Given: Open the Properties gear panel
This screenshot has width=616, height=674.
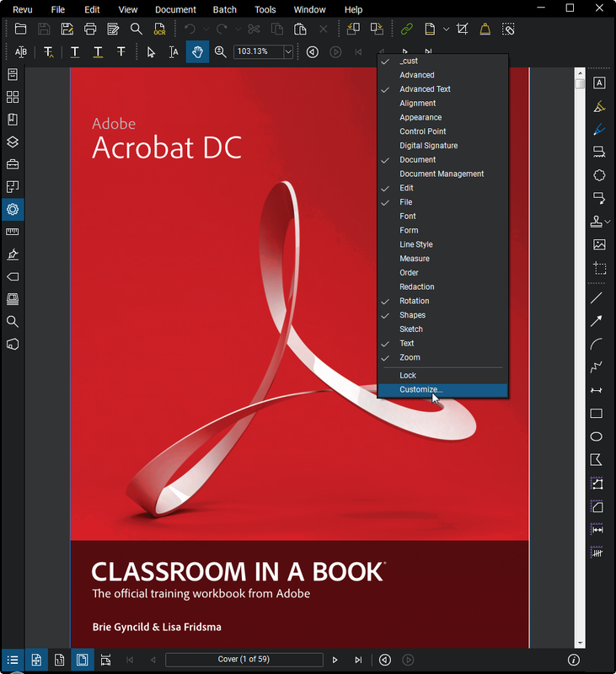Looking at the screenshot, I should [13, 209].
